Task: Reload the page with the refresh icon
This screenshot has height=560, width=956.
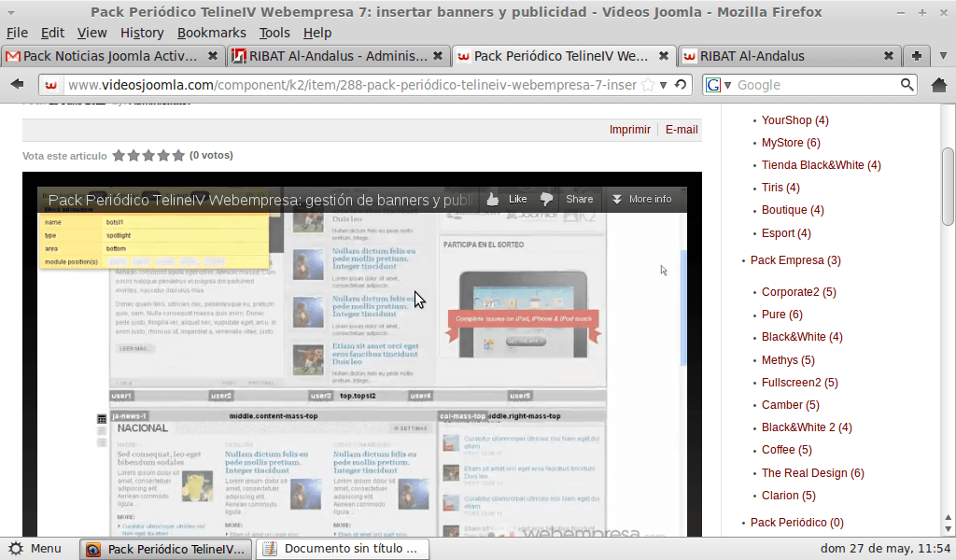Action: coord(681,85)
